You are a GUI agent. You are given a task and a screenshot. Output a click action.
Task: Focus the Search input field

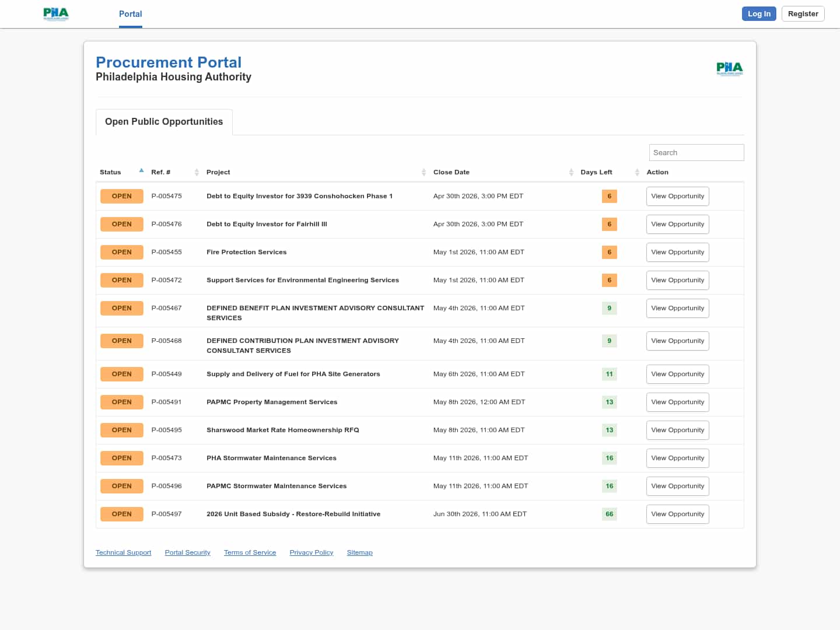tap(696, 153)
